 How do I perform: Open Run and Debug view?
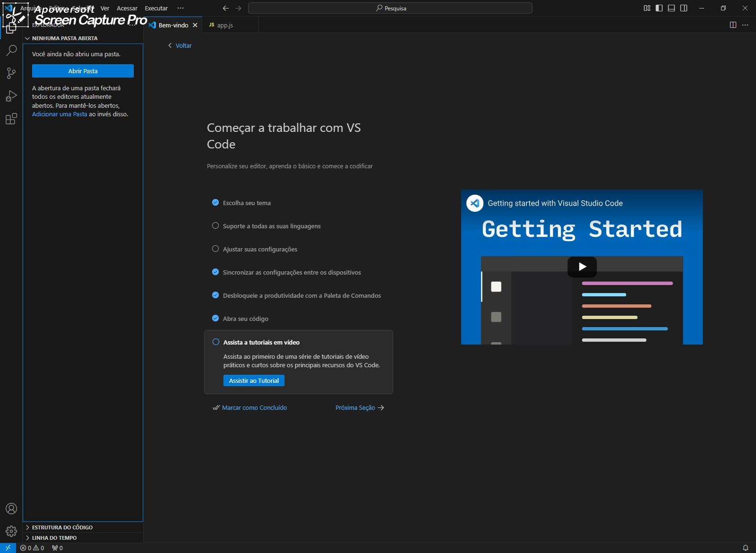pos(11,96)
